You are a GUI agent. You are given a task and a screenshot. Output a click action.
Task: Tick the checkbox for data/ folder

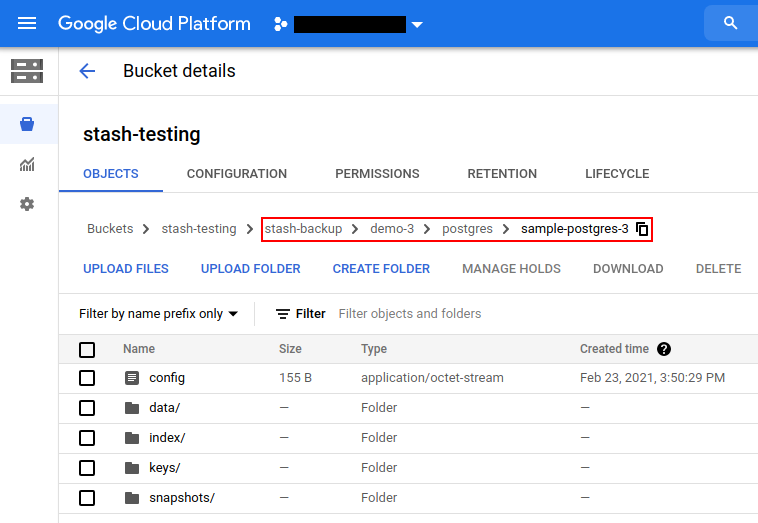(x=87, y=408)
